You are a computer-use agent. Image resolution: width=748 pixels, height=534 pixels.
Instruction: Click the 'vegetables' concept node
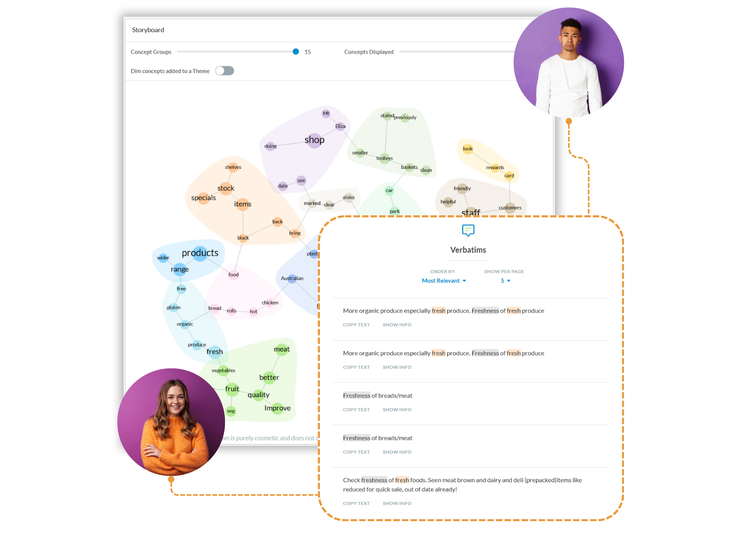coord(223,370)
